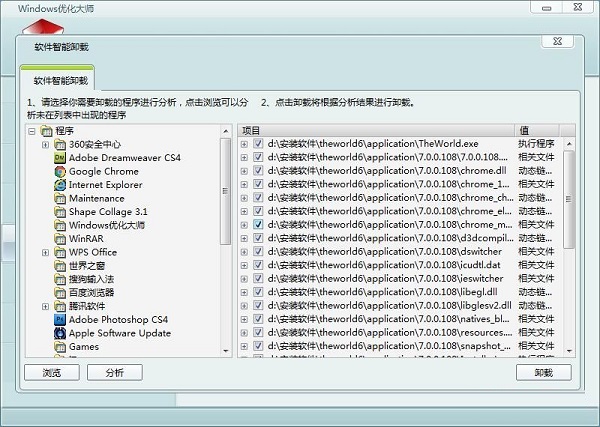This screenshot has height=427, width=600.
Task: Click the 腾讯软件 folder icon
Action: click(x=60, y=306)
